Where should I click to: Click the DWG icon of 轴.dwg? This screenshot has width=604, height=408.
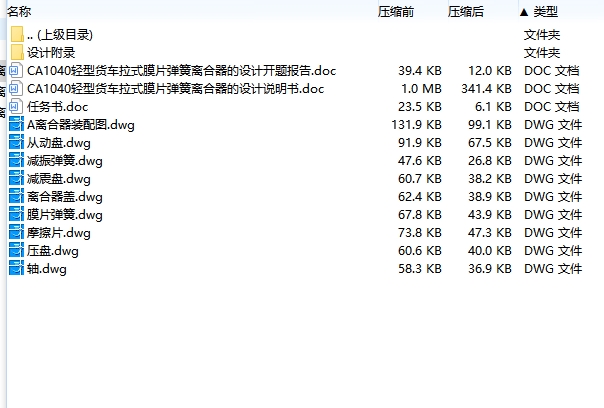click(x=17, y=268)
